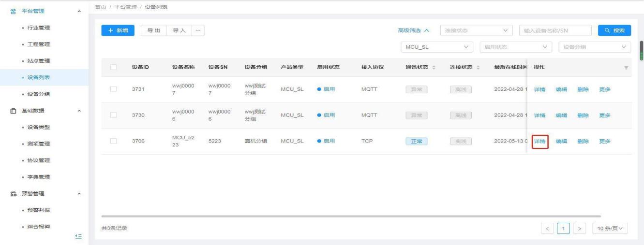The image size is (644, 245).
Task: Click 详情 link for device 3706
Action: [x=539, y=141]
